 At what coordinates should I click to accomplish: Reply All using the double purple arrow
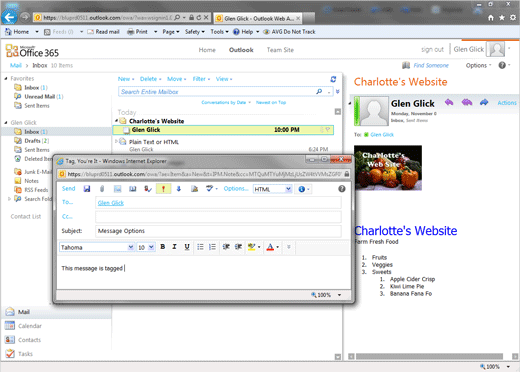(467, 102)
